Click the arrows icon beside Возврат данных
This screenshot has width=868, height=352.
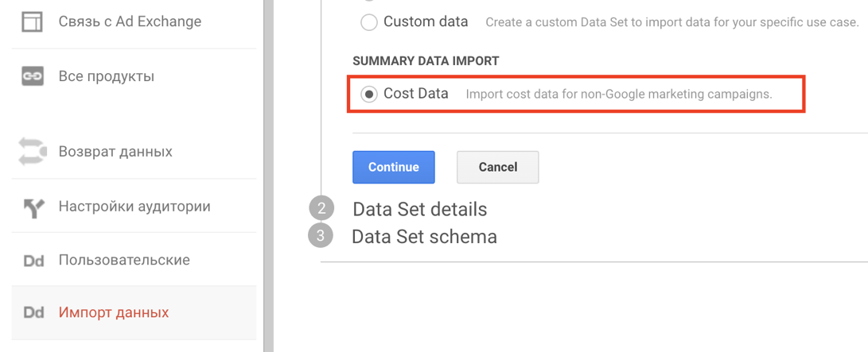tap(32, 152)
